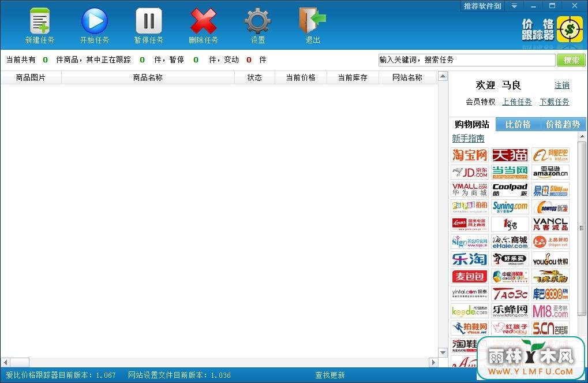Open the 乐蜂网 lefeng site logo
Viewport: 588px width, 383px height.
tap(510, 311)
